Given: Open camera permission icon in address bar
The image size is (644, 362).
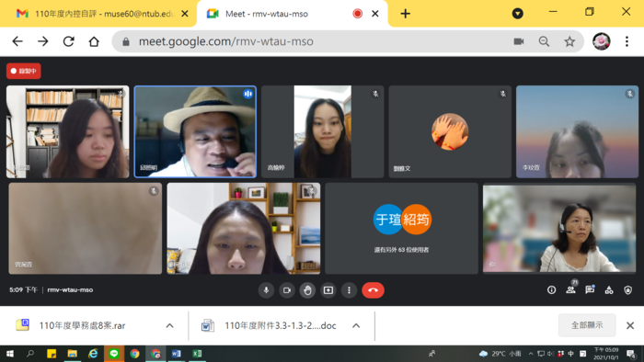Looking at the screenshot, I should coord(519,41).
